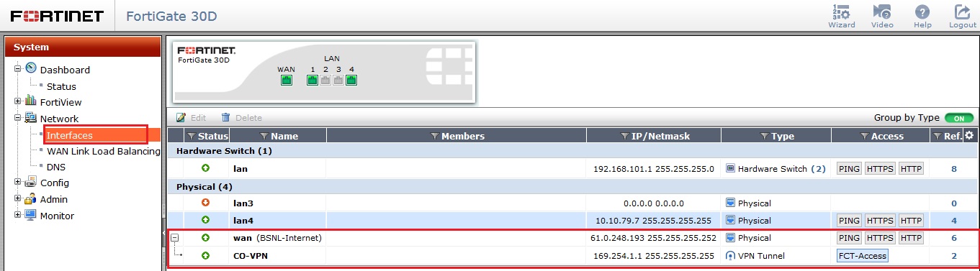Screen dimensions: 980x271
Task: Click the green status icon for CO-VPN
Action: [205, 255]
